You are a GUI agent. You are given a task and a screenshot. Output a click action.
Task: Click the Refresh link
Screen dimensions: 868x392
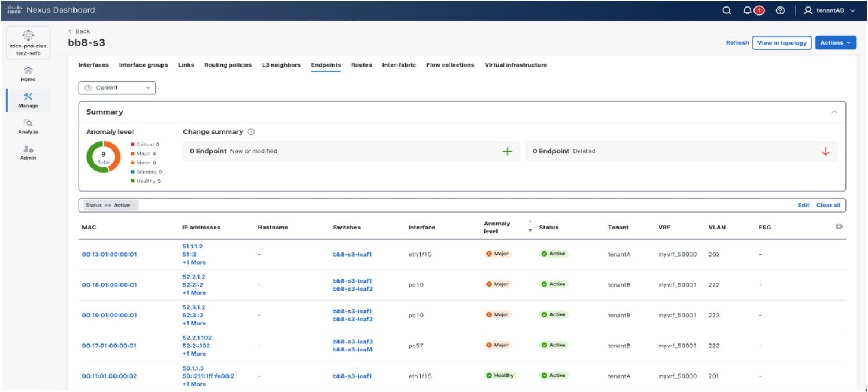(737, 42)
